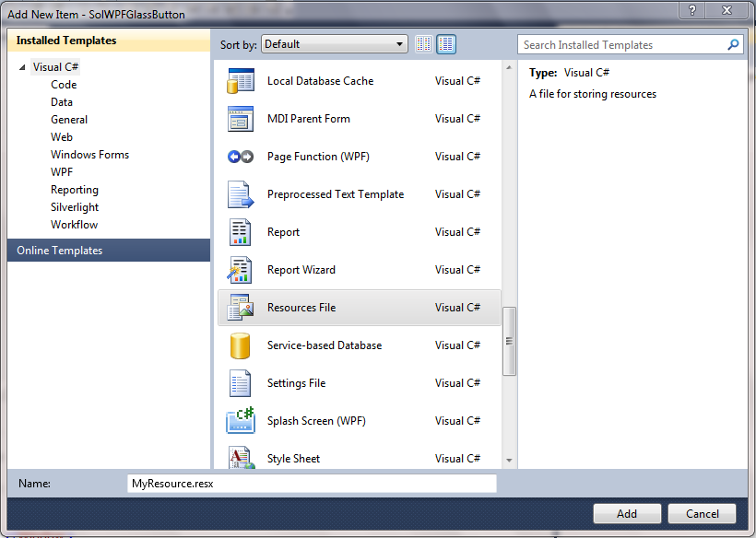Select the Data template category
The width and height of the screenshot is (756, 538).
click(62, 102)
